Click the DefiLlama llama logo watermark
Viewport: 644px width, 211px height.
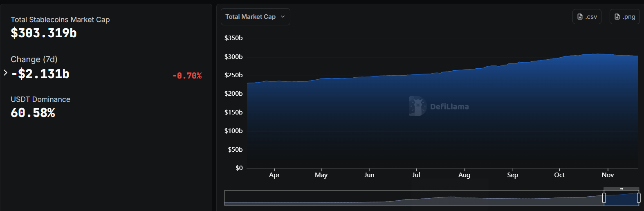(417, 106)
